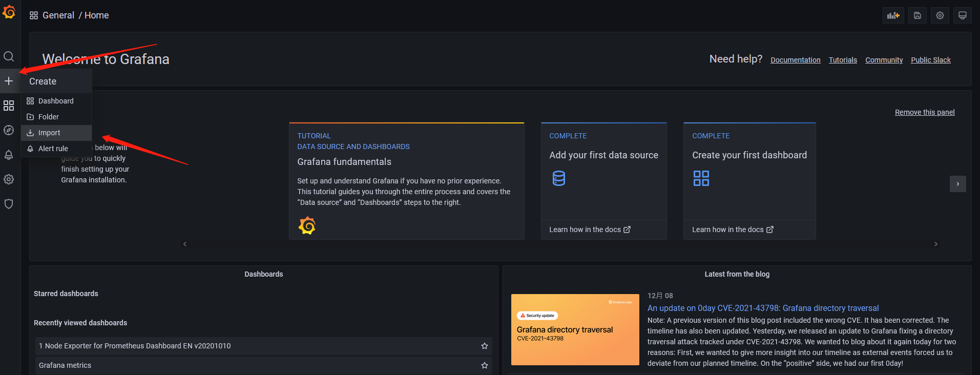Click the Create your first dashboard card
The width and height of the screenshot is (980, 375).
click(749, 181)
